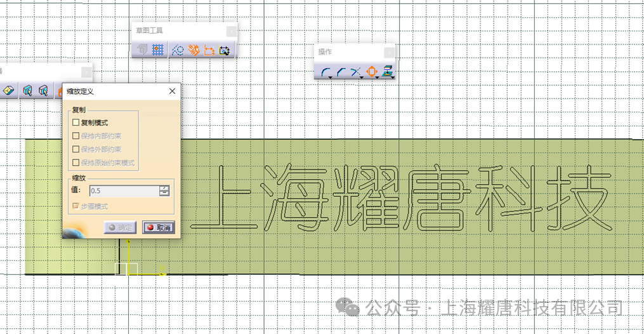The height and width of the screenshot is (334, 644).
Task: Close the partially hidden left toolbar
Action: click(87, 73)
